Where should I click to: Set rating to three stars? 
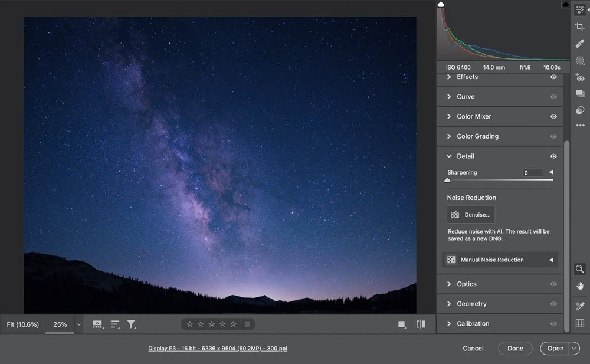coord(211,324)
